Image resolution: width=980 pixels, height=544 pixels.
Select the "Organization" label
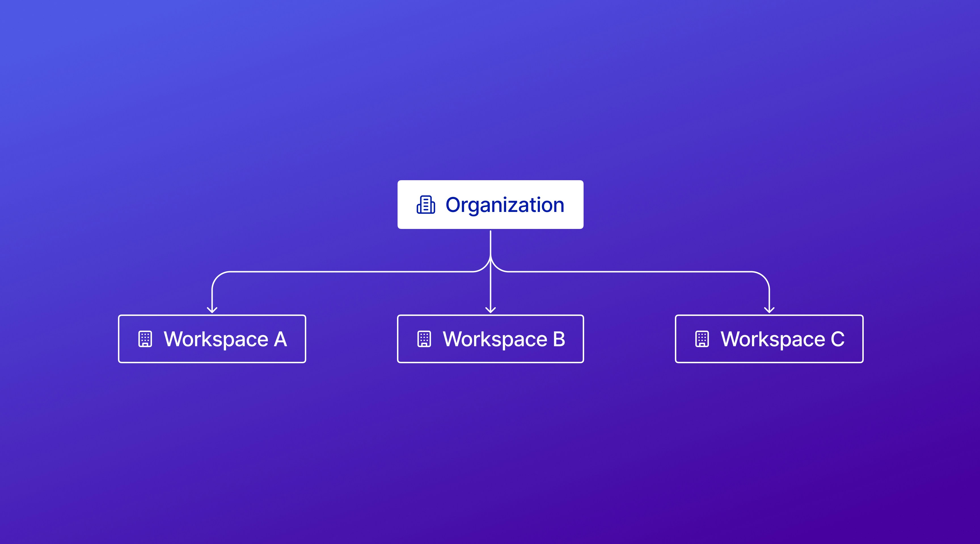coord(505,205)
